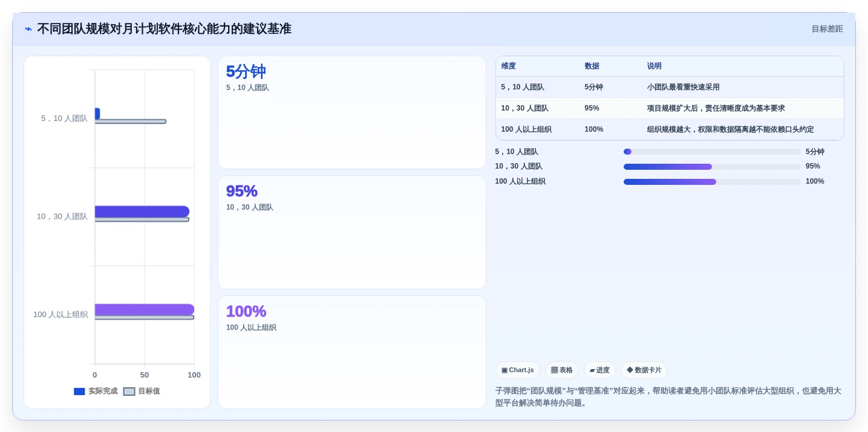Image resolution: width=868 pixels, height=432 pixels.
Task: Click the indigo actual bar for 10，30 人团队
Action: point(142,211)
